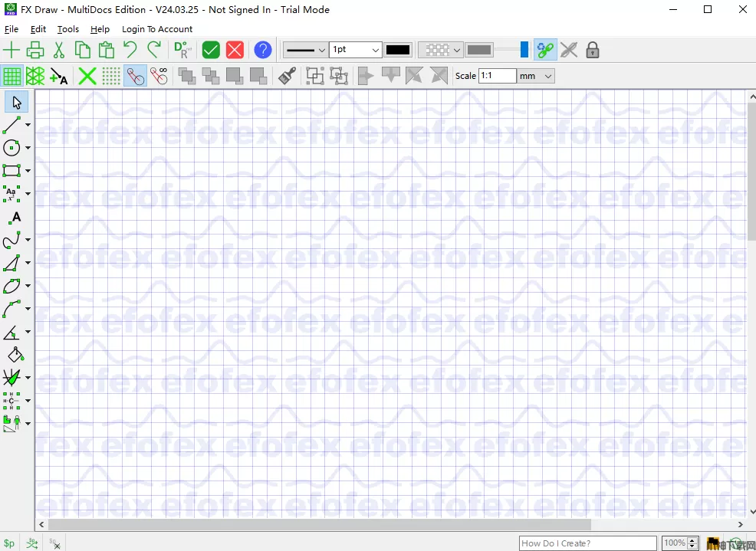This screenshot has width=756, height=551.
Task: Toggle the square grid display
Action: pyautogui.click(x=12, y=76)
